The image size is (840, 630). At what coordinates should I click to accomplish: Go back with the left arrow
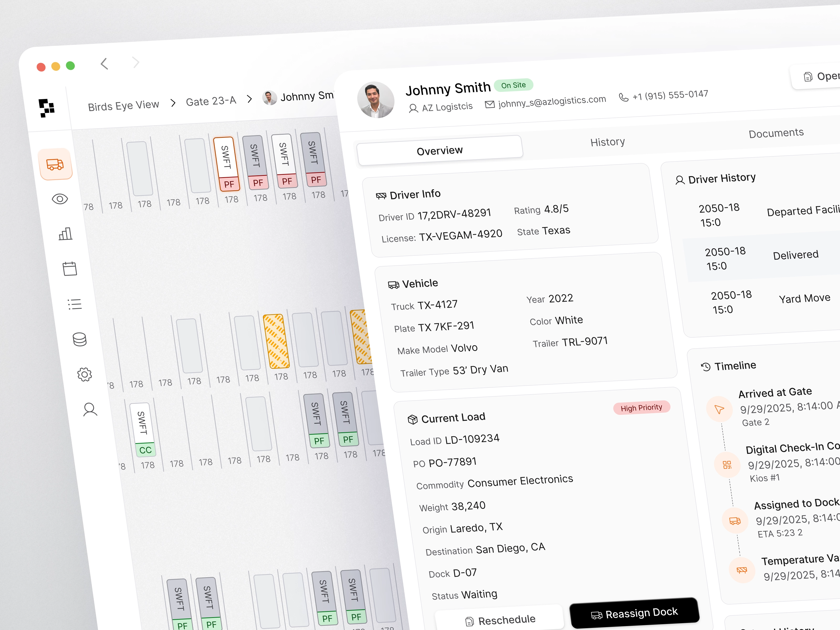point(104,64)
